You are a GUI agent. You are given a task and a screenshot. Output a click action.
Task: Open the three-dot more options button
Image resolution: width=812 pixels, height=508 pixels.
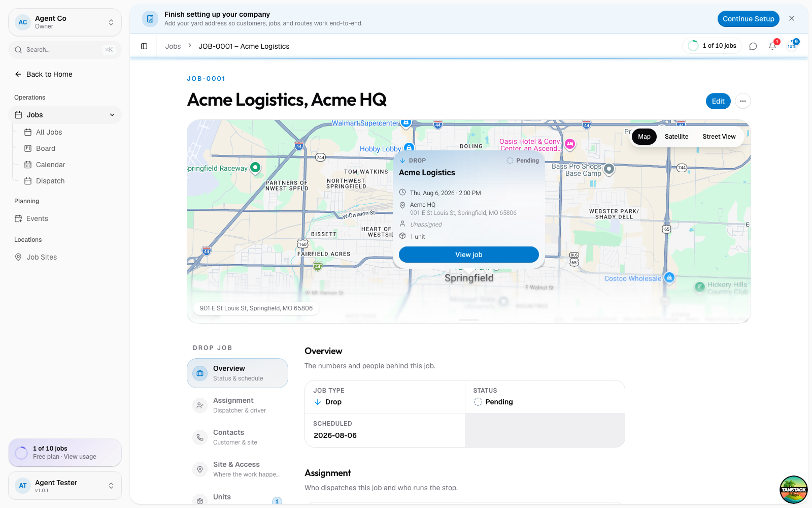click(x=743, y=101)
